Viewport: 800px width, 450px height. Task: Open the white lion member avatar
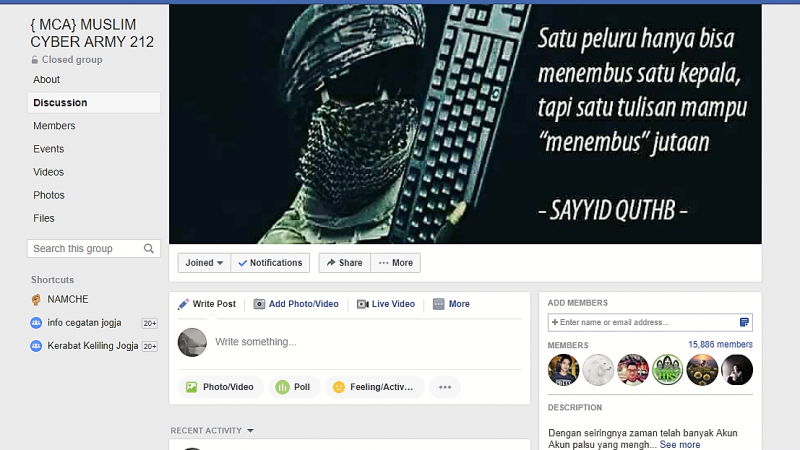tap(598, 369)
